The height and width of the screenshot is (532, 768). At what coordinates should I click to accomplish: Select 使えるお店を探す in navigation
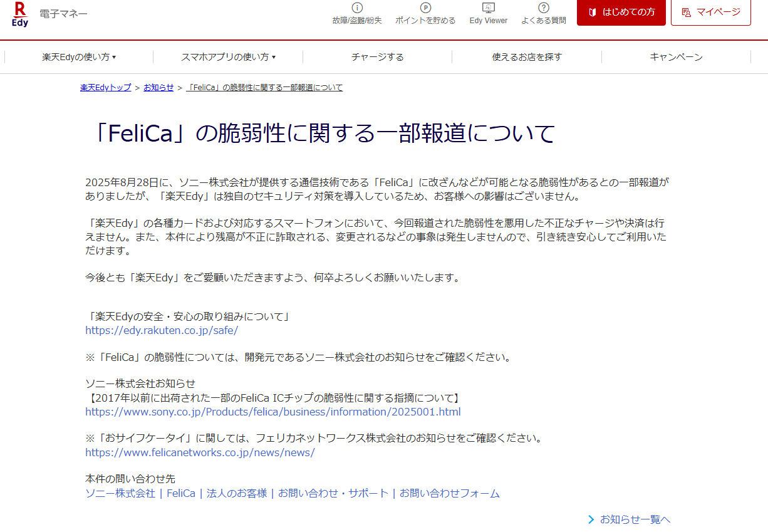pos(527,57)
